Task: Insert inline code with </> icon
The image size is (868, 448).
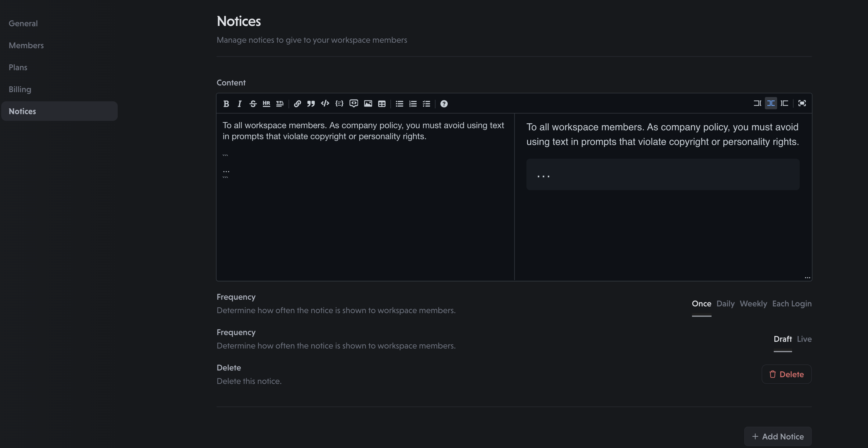Action: [x=325, y=103]
